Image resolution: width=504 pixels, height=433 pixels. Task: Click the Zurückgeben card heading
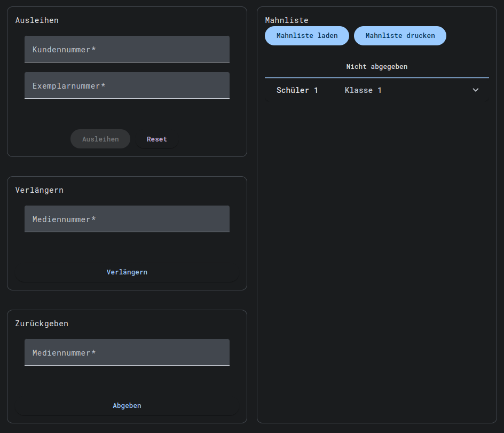(42, 324)
